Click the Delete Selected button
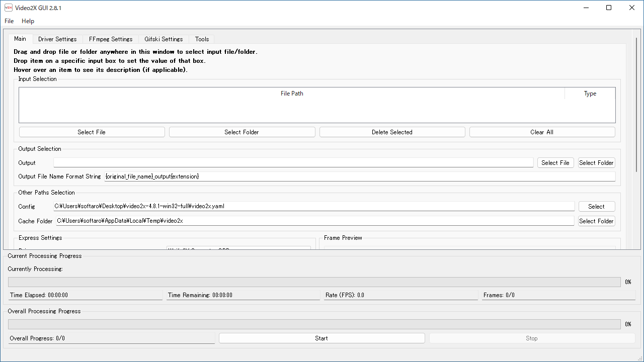Image resolution: width=644 pixels, height=362 pixels. coord(392,132)
